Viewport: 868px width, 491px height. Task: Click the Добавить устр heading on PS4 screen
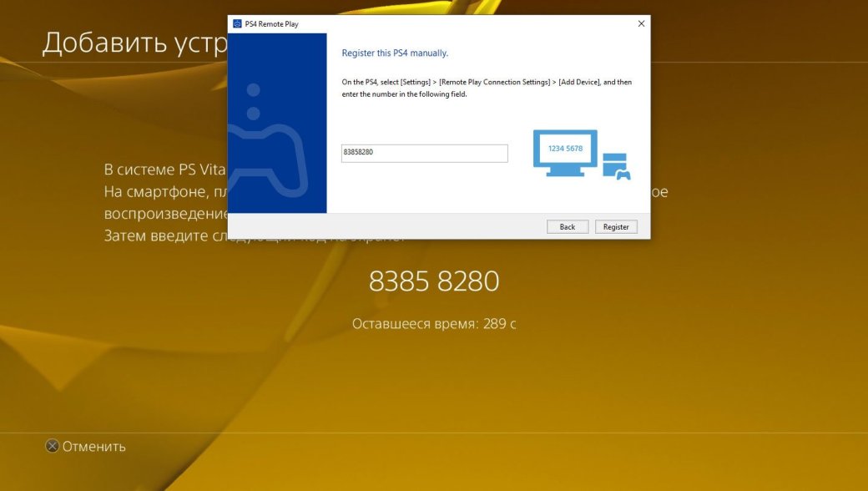(134, 43)
